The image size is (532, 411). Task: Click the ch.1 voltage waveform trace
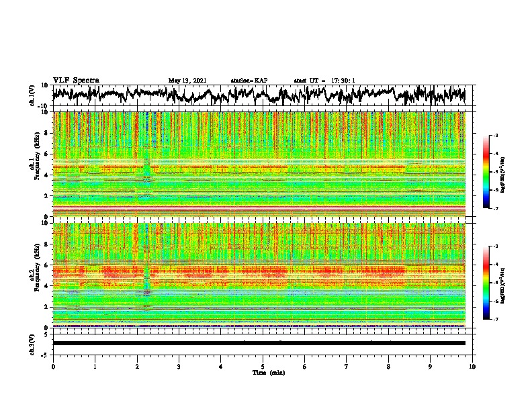coord(259,95)
